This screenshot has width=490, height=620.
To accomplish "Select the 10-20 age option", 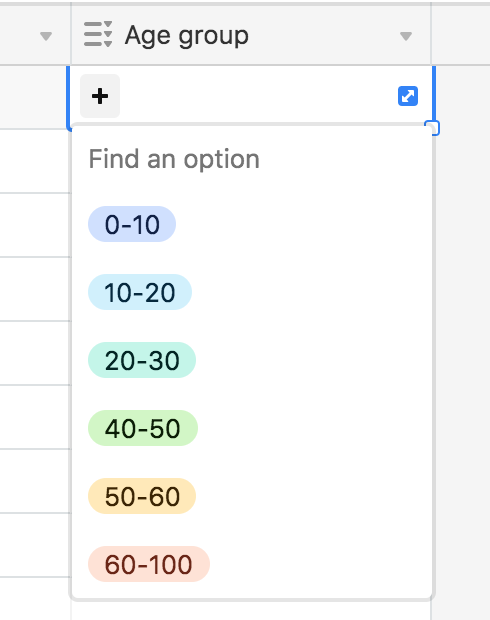I will pyautogui.click(x=140, y=292).
